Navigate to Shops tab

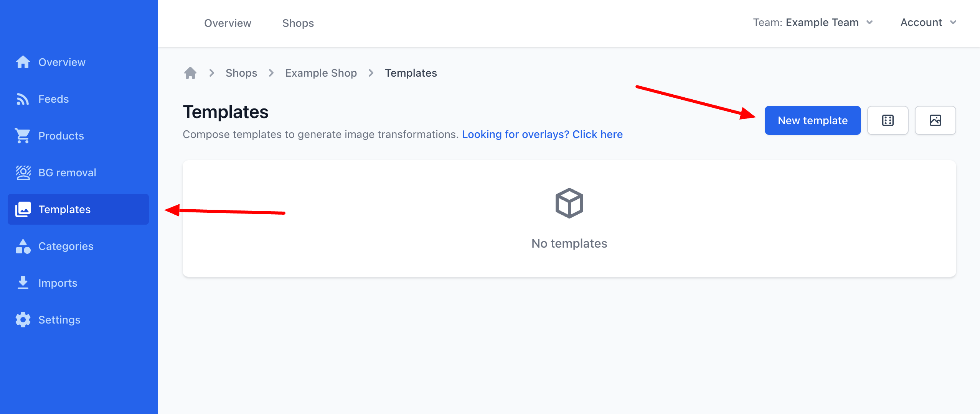coord(297,23)
